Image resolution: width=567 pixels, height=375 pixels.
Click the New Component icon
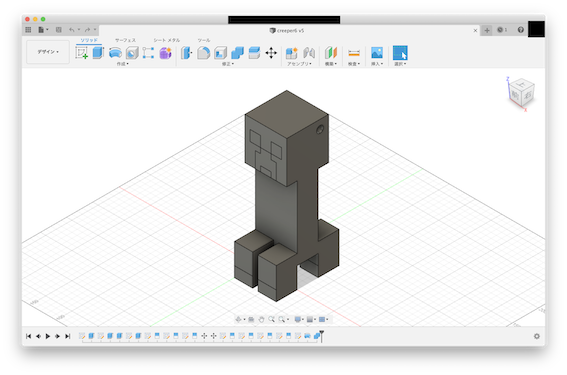291,53
